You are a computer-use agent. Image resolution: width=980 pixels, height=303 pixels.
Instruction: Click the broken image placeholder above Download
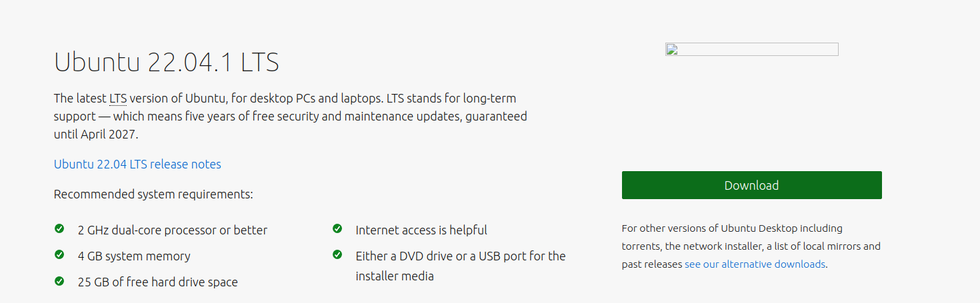click(751, 49)
